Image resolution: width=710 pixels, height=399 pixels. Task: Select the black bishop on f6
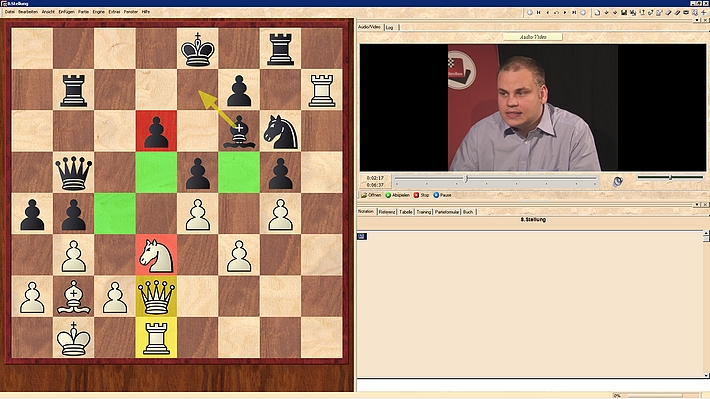(x=239, y=131)
